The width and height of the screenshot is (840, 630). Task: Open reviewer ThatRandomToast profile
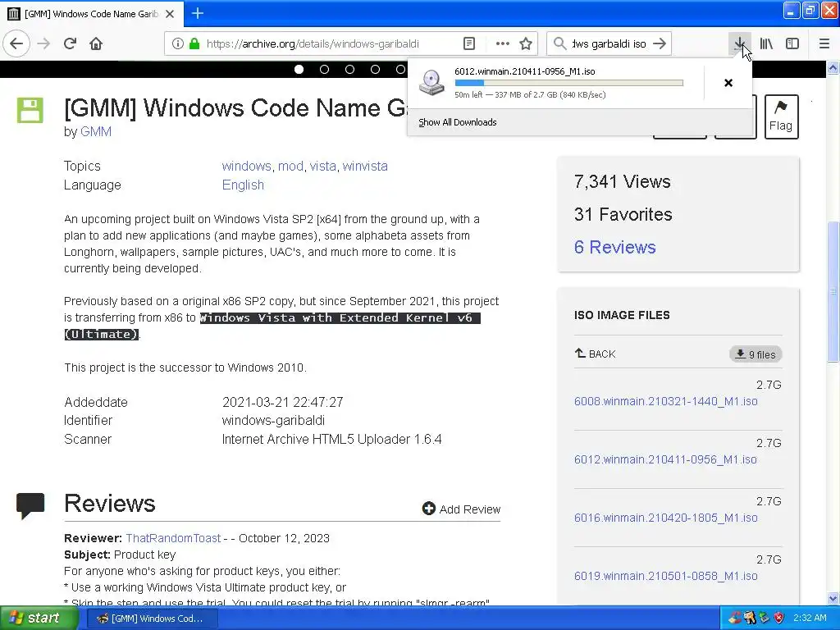173,538
